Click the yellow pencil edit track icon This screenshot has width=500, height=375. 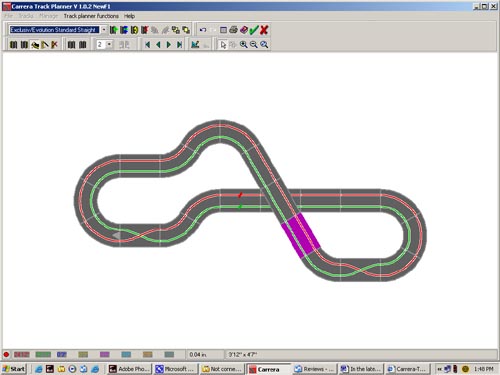tap(45, 44)
